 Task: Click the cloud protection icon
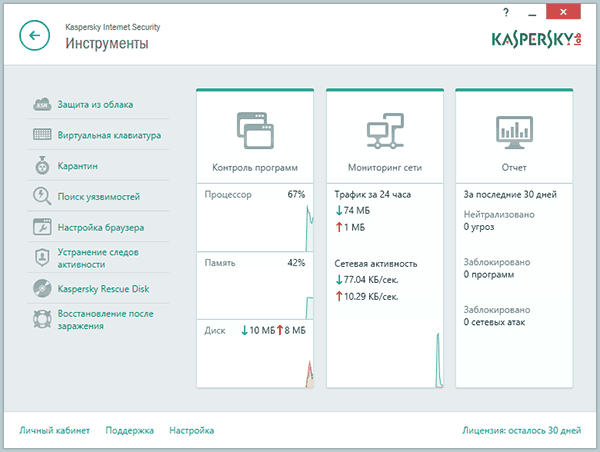[42, 104]
